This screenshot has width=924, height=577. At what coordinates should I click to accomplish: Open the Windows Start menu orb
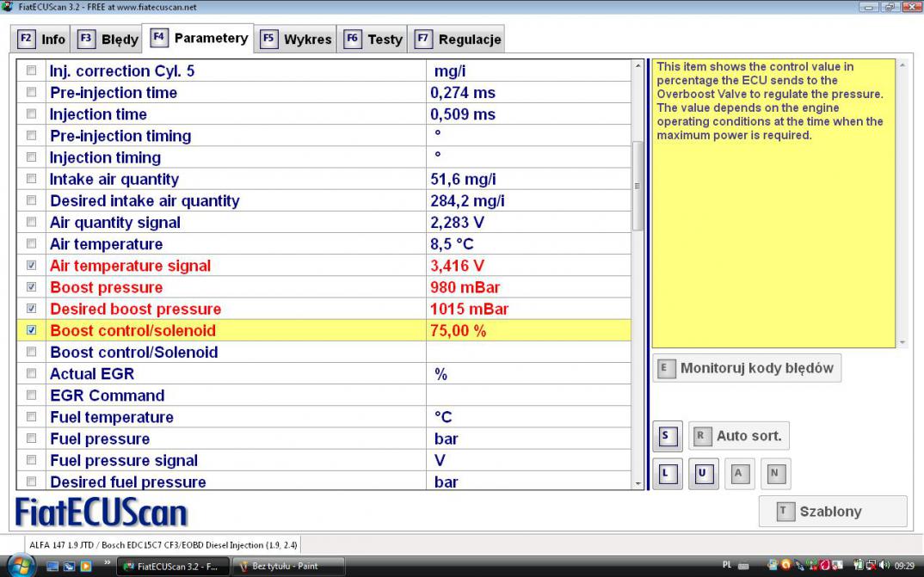[x=21, y=565]
